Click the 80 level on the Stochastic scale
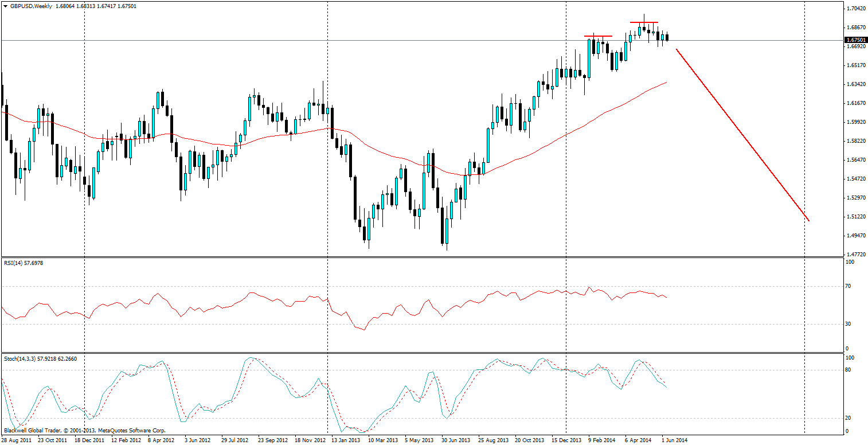Image resolution: width=868 pixels, height=445 pixels. click(849, 370)
